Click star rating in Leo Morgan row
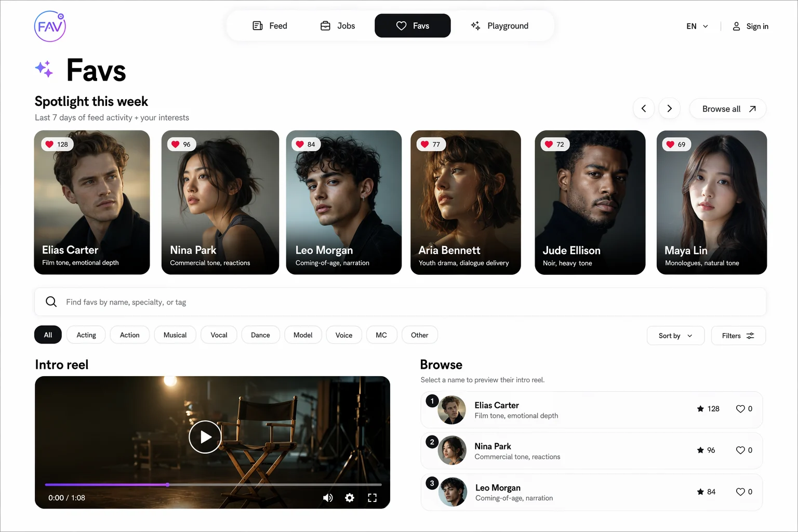 (706, 491)
